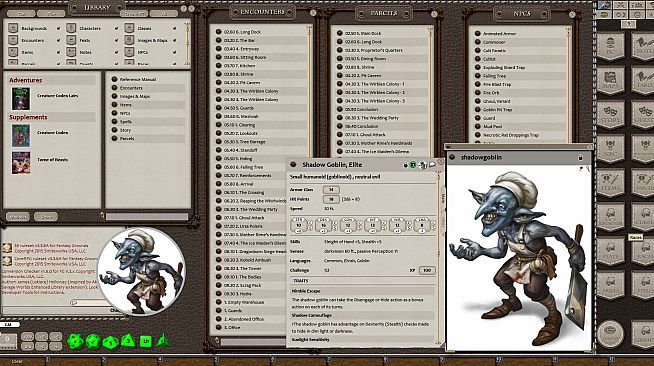This screenshot has height=366, width=654.
Task: Click the Store button in Library window
Action: (46, 217)
